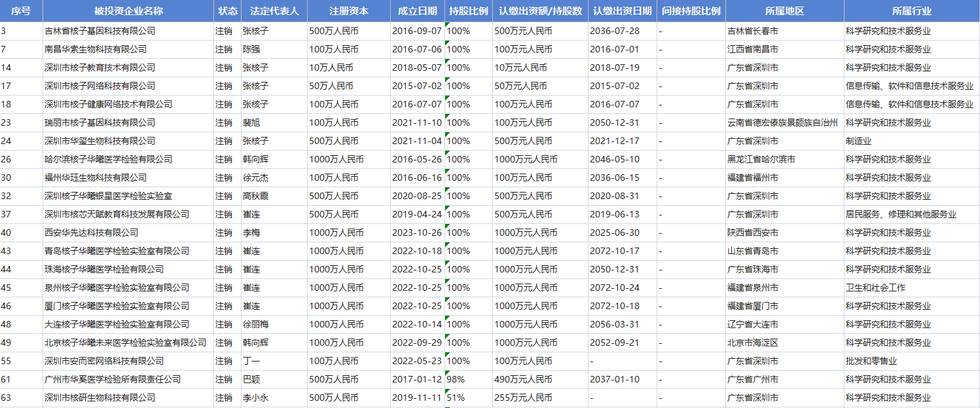
Task: Select the 成立日期 column header
Action: point(417,11)
